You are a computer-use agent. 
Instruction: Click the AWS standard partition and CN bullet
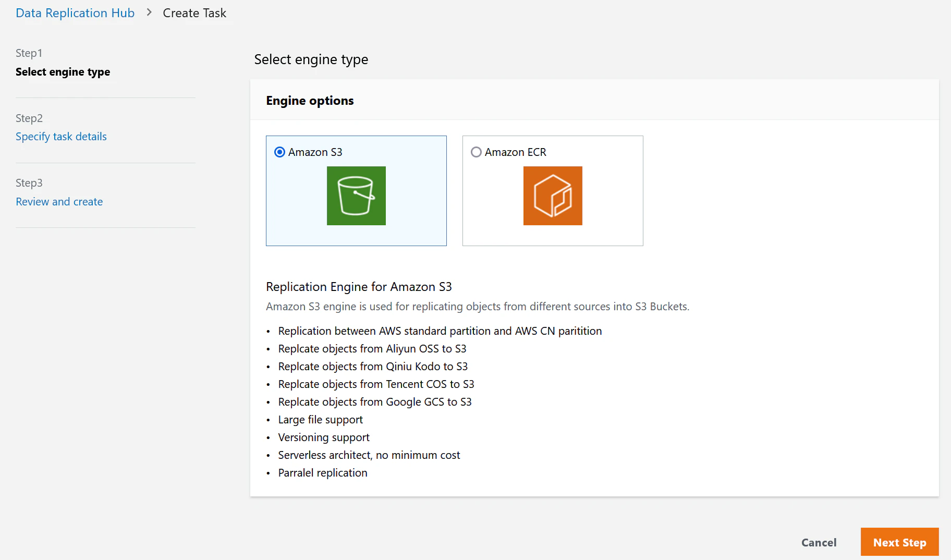440,331
